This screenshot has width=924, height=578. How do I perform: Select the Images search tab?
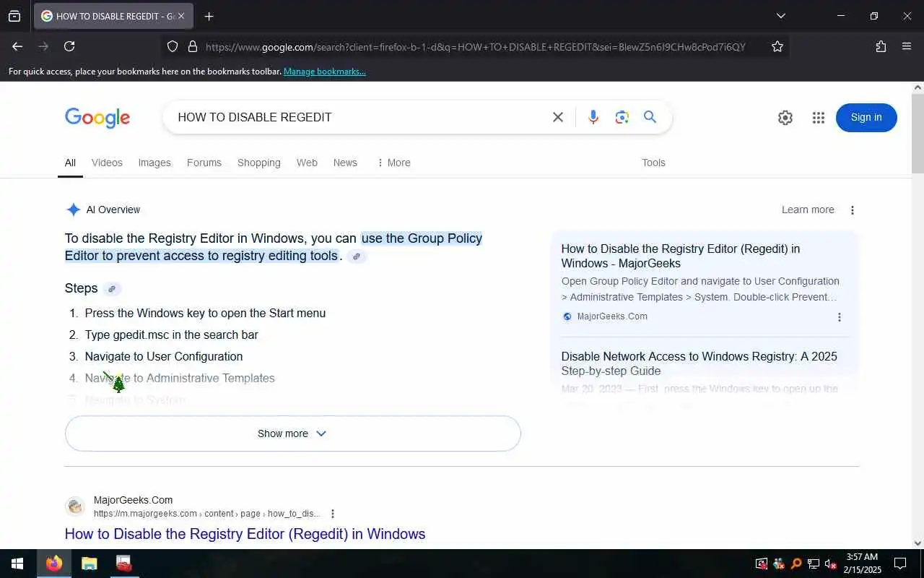coord(154,163)
